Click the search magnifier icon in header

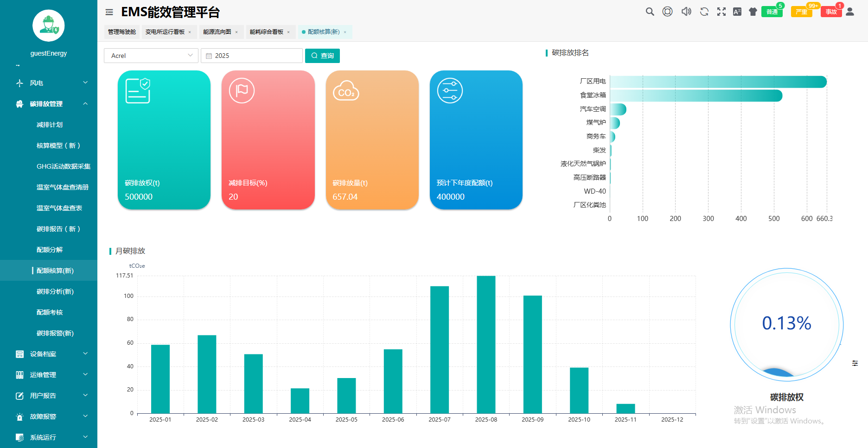(650, 12)
